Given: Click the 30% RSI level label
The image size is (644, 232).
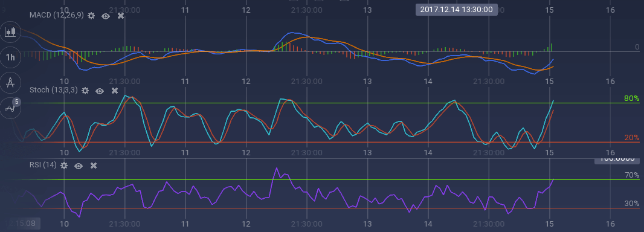Looking at the screenshot, I should (x=632, y=204).
